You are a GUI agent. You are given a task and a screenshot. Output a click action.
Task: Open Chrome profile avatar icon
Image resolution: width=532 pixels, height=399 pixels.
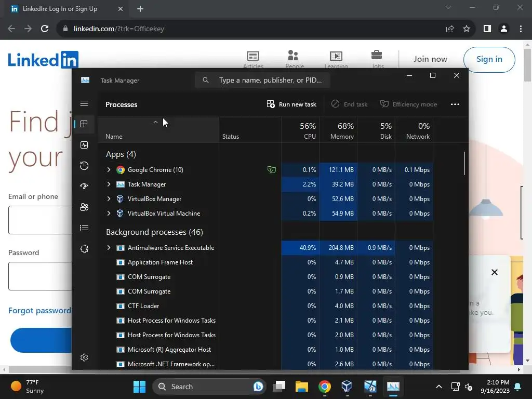pos(504,29)
